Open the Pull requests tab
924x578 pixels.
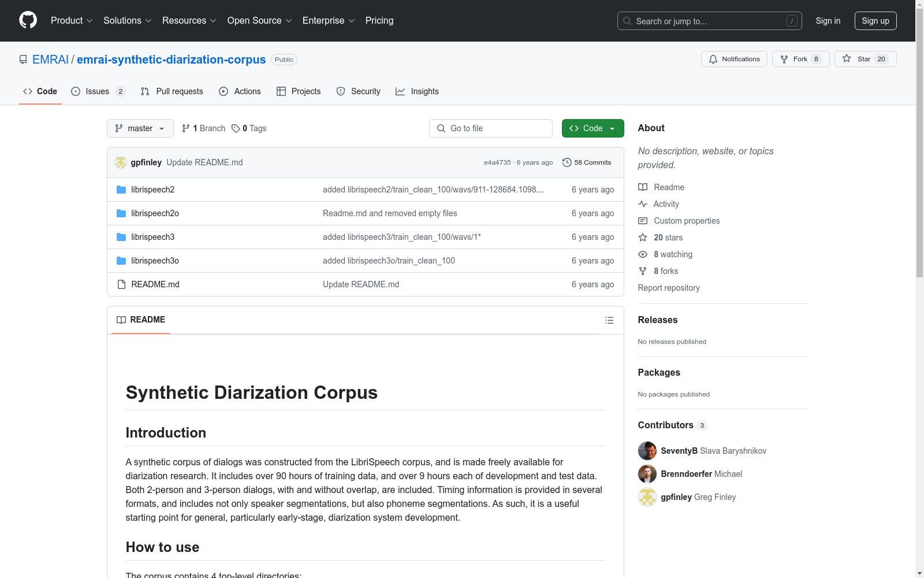coord(172,91)
